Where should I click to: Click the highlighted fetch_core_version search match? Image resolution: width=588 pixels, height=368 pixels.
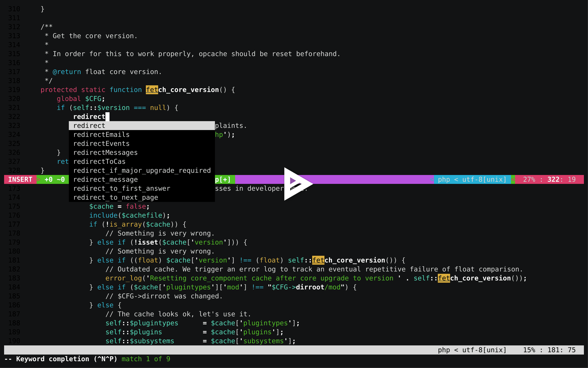click(152, 90)
